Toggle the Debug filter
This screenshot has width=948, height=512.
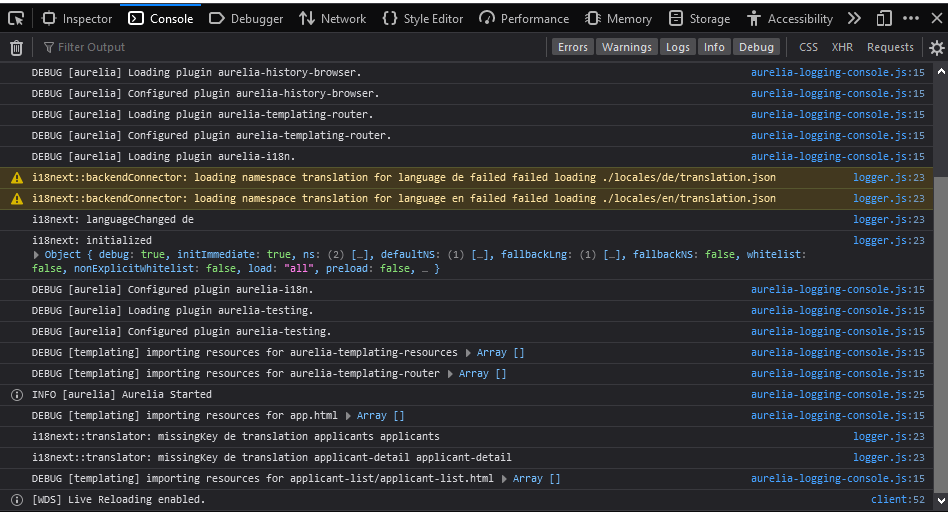[x=756, y=47]
